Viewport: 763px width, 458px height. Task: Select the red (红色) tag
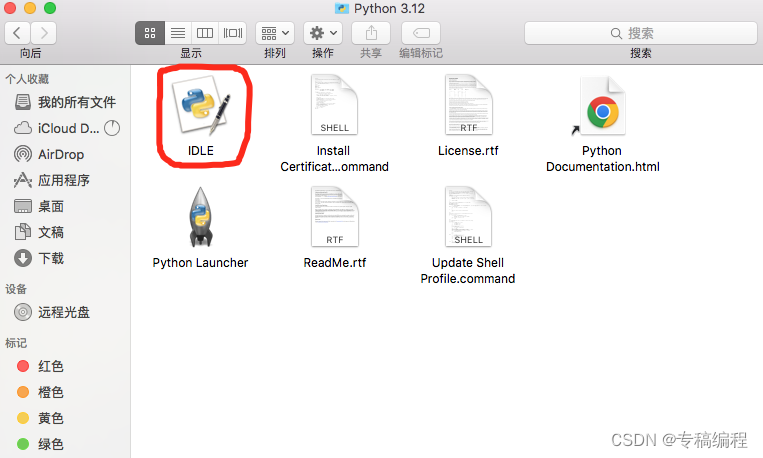coord(65,366)
